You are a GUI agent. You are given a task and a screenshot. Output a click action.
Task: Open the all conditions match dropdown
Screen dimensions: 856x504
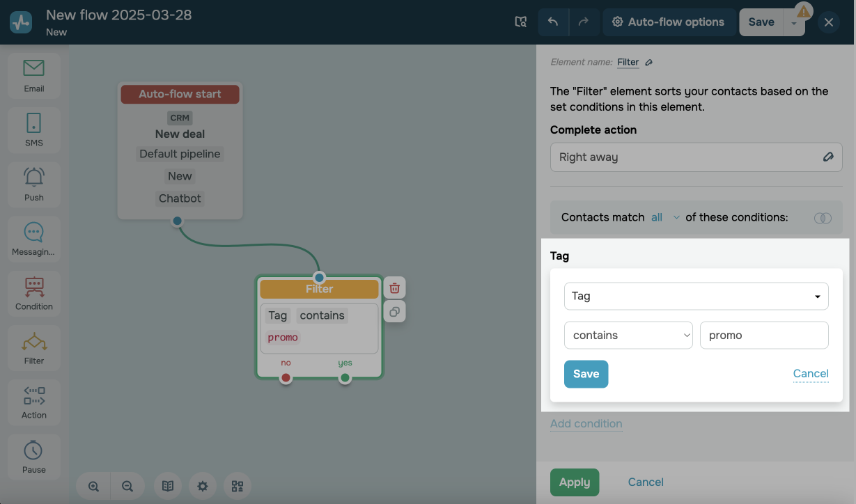click(665, 217)
